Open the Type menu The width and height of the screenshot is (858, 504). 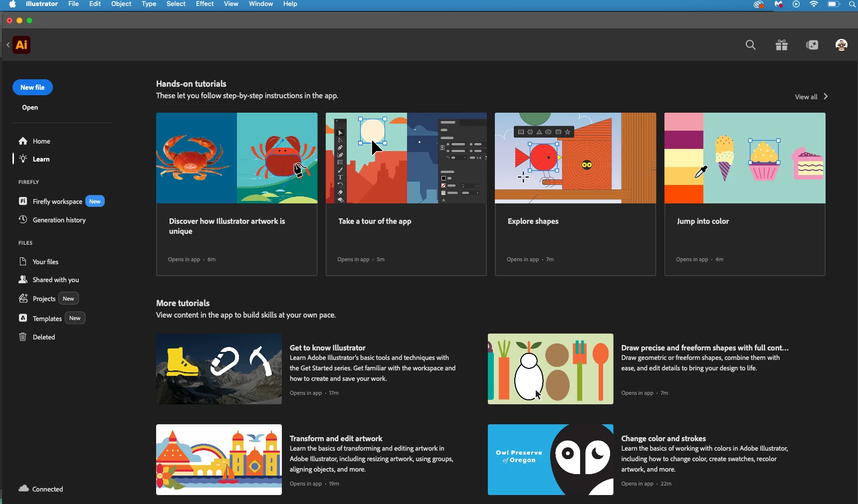click(x=149, y=4)
